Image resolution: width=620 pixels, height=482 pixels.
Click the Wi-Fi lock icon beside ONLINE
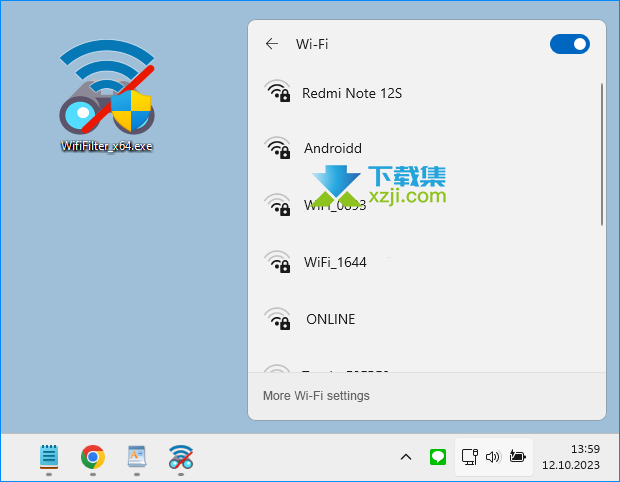coord(277,319)
